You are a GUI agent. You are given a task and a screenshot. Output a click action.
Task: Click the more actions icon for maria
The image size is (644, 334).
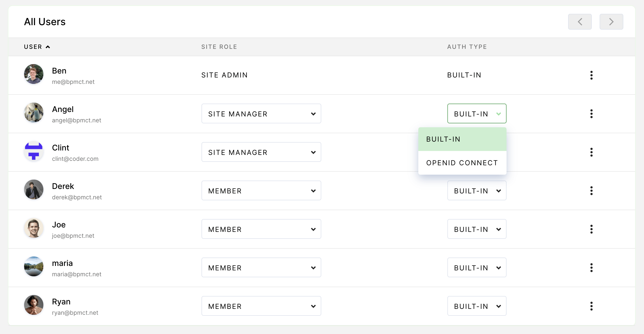(591, 268)
